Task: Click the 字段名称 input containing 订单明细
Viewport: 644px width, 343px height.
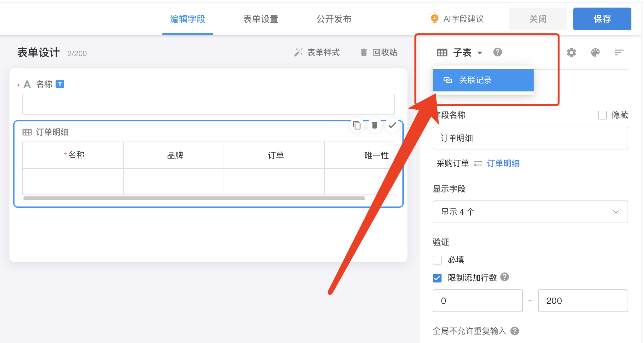Action: click(530, 138)
